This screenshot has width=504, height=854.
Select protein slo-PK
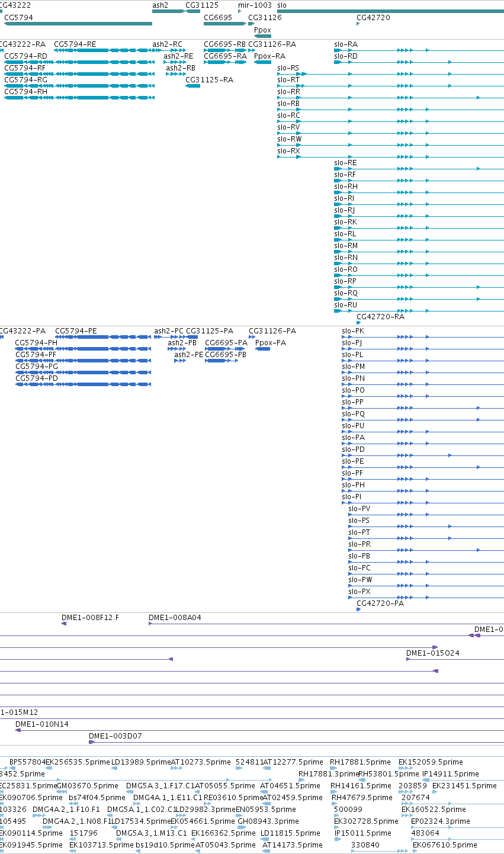pyautogui.click(x=353, y=331)
